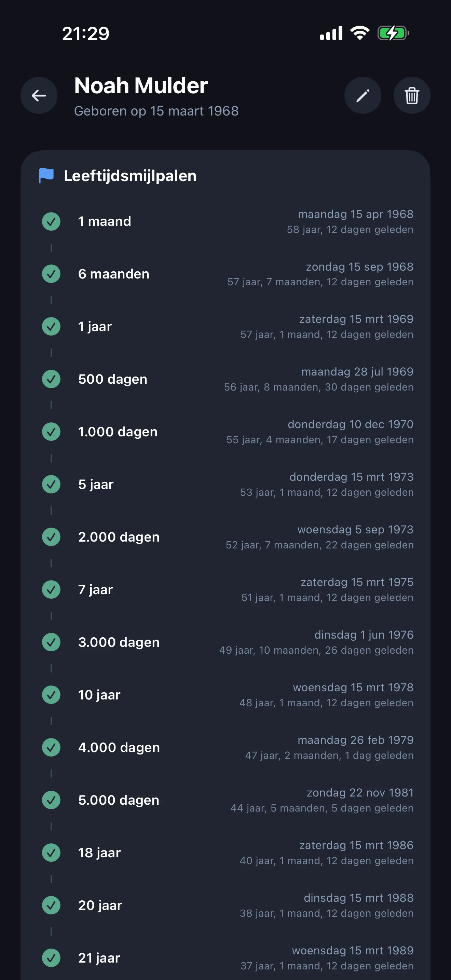Image resolution: width=451 pixels, height=980 pixels.
Task: Select the 6 maanden milestone label
Action: click(114, 274)
